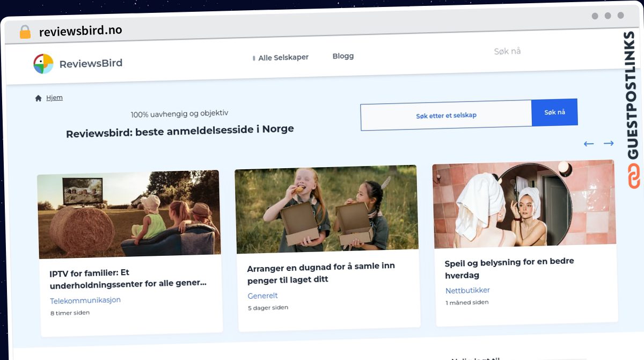
Task: Open the Speil og belysning article title
Action: click(x=509, y=268)
